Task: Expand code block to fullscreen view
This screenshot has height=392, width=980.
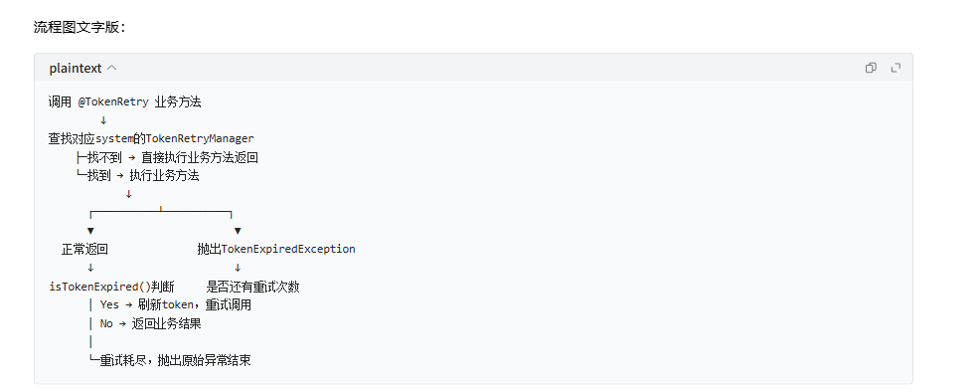Action: [x=896, y=68]
